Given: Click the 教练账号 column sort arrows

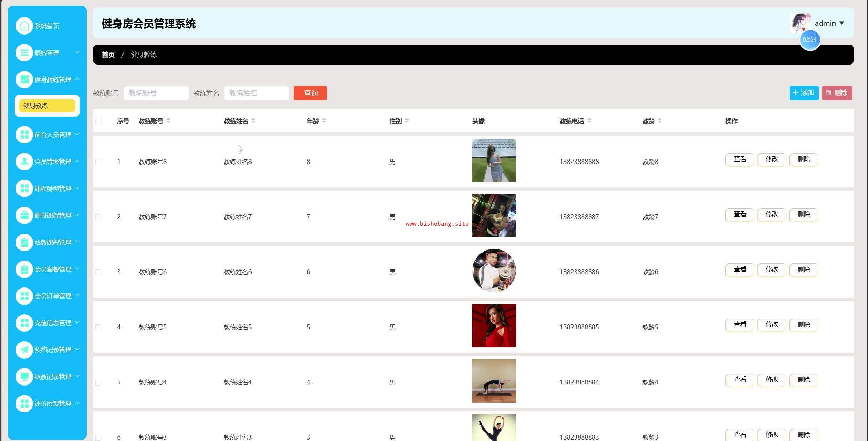Looking at the screenshot, I should click(169, 121).
